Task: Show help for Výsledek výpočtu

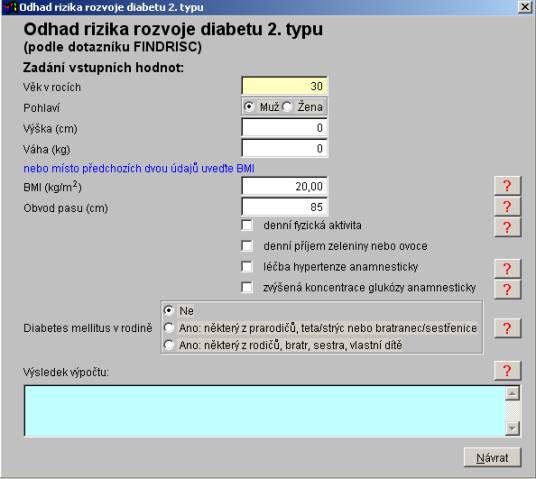Action: [508, 371]
